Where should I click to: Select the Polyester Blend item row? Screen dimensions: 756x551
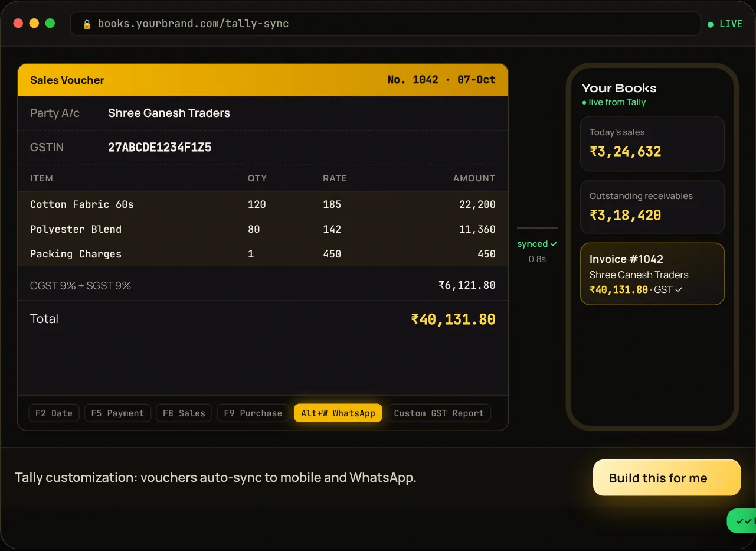pos(263,229)
